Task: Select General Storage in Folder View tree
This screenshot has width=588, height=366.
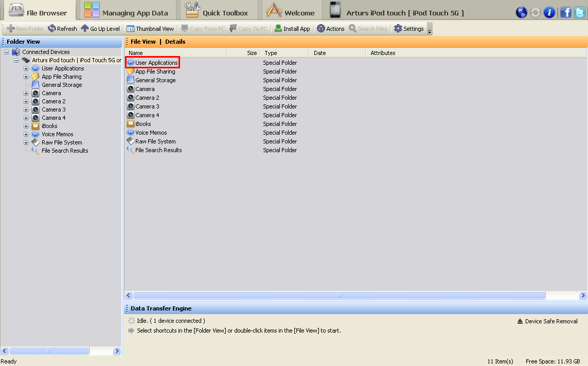Action: [x=62, y=85]
